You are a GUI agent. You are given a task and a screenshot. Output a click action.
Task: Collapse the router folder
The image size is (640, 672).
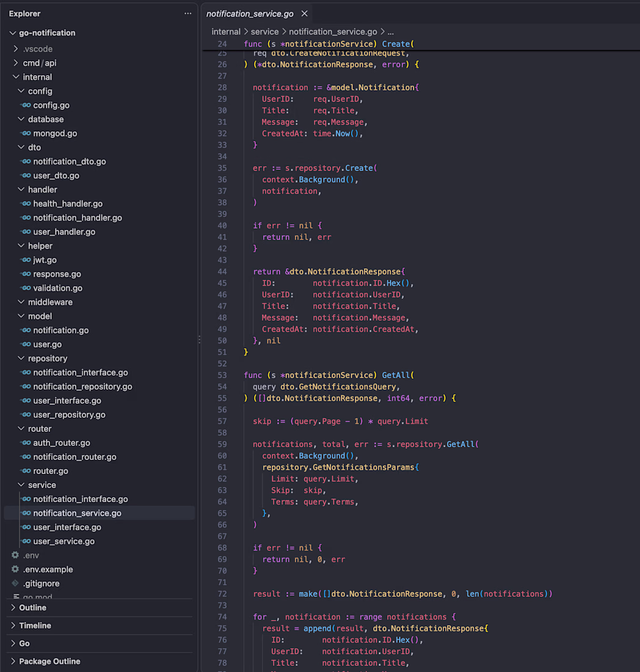(x=21, y=429)
